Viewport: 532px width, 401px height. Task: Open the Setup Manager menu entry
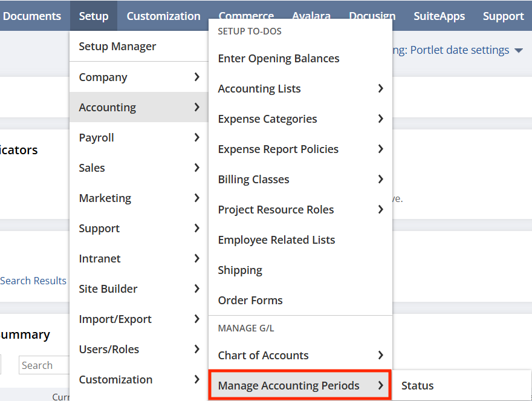(x=117, y=47)
